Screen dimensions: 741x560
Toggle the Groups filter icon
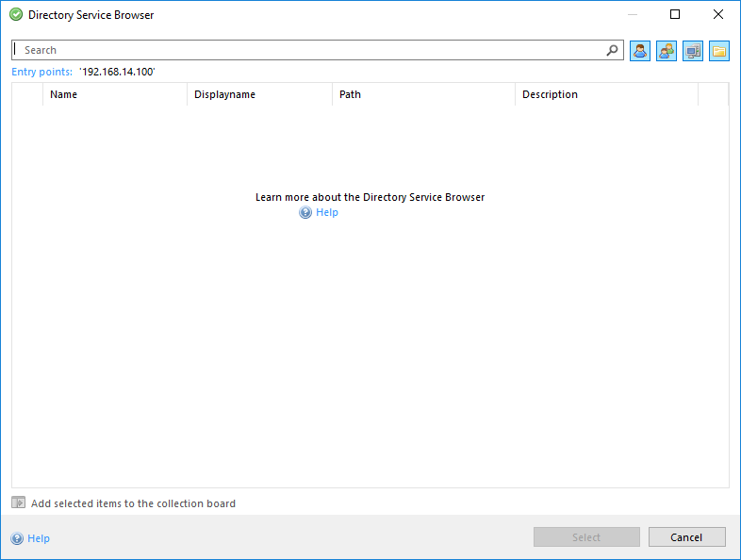667,51
